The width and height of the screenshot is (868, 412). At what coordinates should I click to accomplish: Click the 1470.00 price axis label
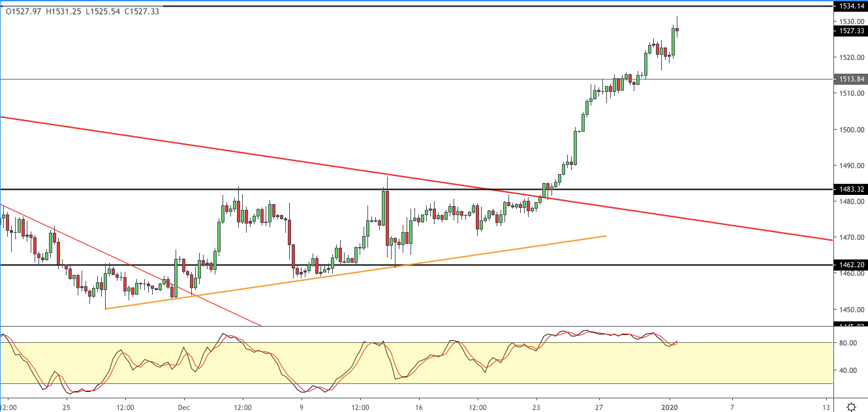[852, 237]
